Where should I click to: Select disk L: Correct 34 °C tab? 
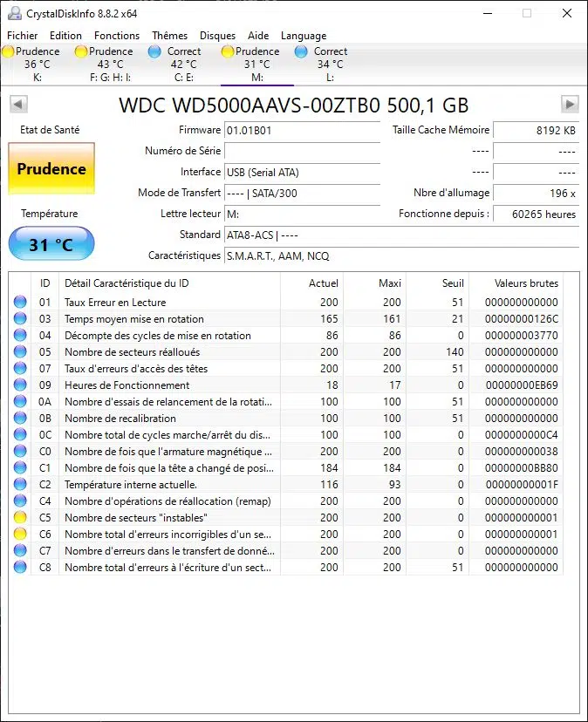pos(331,64)
